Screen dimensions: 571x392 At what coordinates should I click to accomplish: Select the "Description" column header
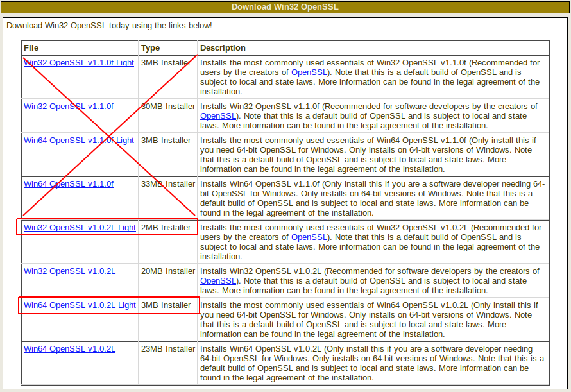pyautogui.click(x=223, y=48)
